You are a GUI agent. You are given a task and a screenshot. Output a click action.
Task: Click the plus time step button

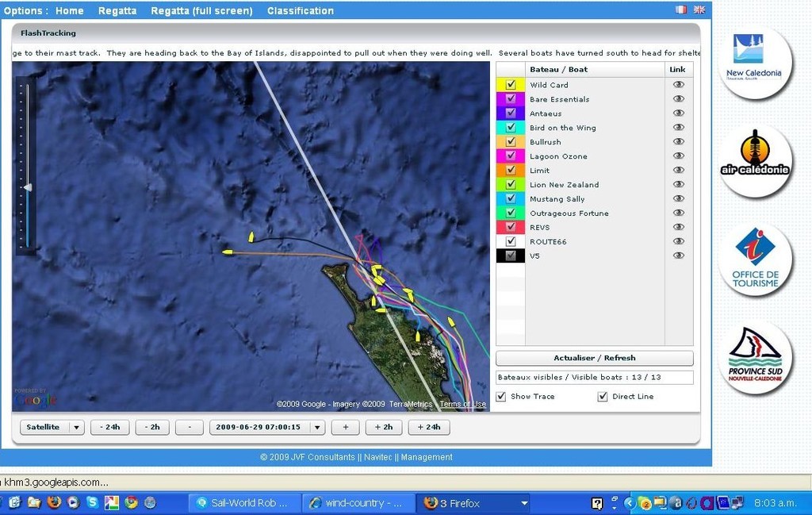pyautogui.click(x=346, y=427)
